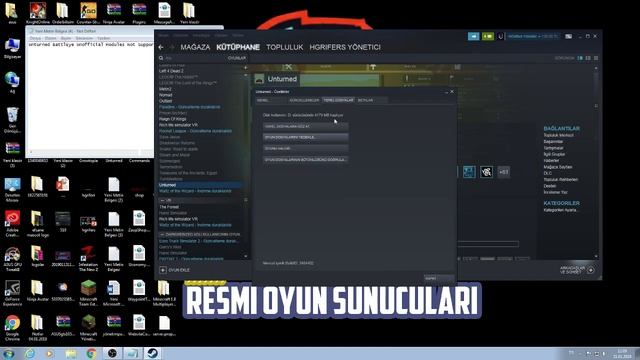Open the Recycle Bin desktop icon
Viewport: 640px width, 360px height.
tap(12, 120)
